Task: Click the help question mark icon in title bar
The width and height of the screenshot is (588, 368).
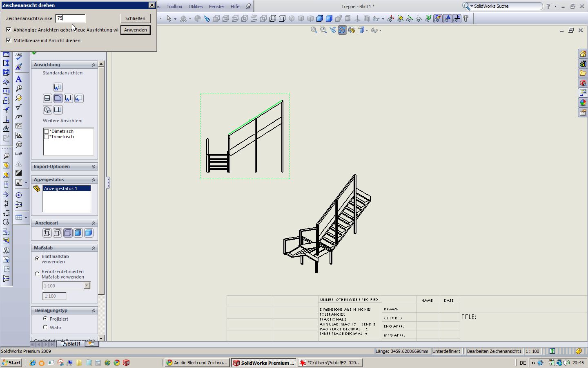Action: 548,6
